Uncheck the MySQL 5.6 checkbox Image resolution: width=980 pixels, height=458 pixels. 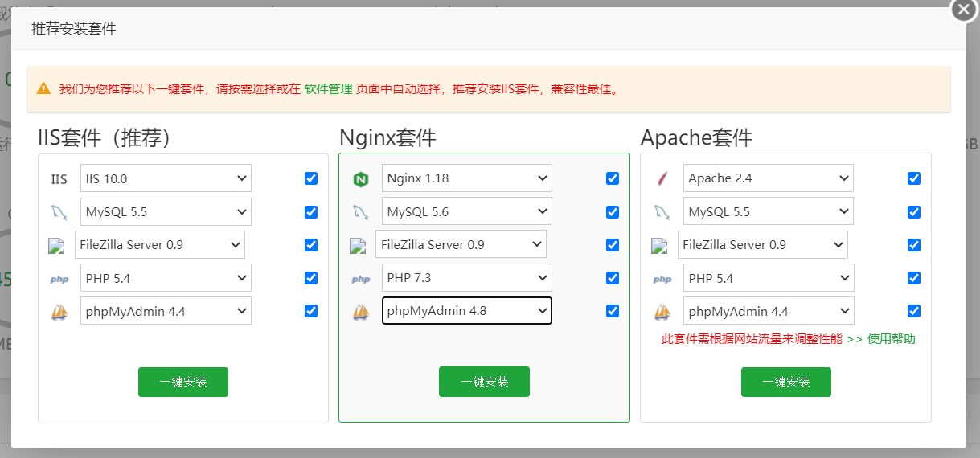613,212
